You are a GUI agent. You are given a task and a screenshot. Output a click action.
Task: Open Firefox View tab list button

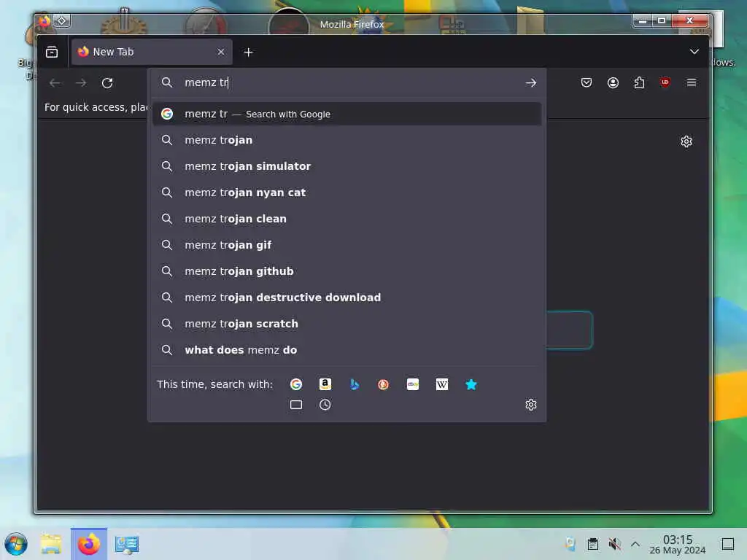pos(52,52)
